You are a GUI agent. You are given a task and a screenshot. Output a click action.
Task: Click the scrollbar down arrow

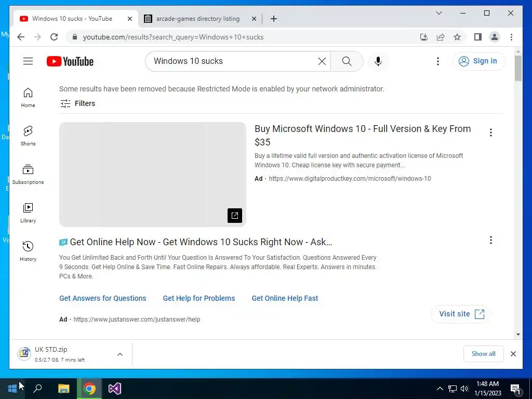[518, 335]
